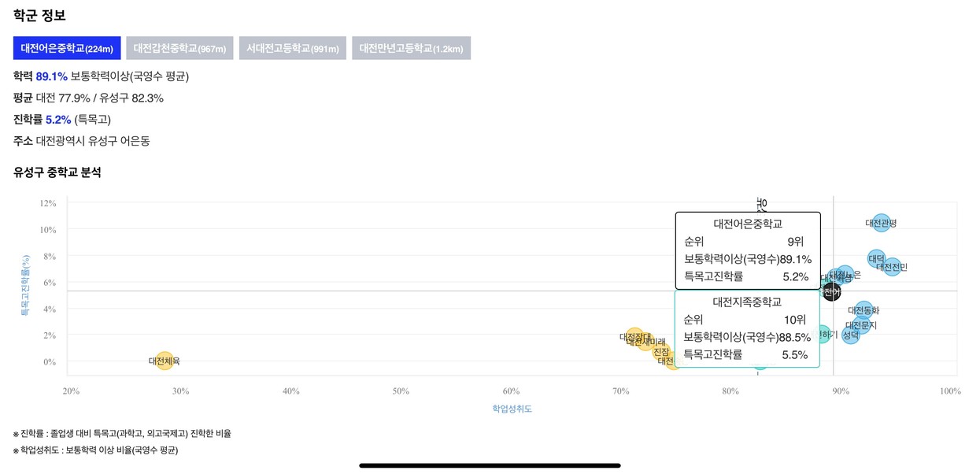Click the 89.1% 학력 value text
Screen dimensions: 980x474
(x=52, y=76)
